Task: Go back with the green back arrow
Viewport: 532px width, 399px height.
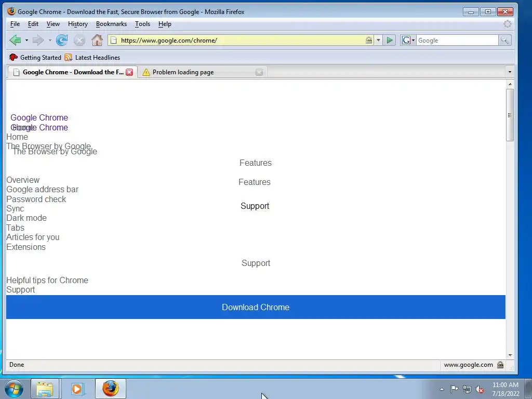Action: (15, 40)
